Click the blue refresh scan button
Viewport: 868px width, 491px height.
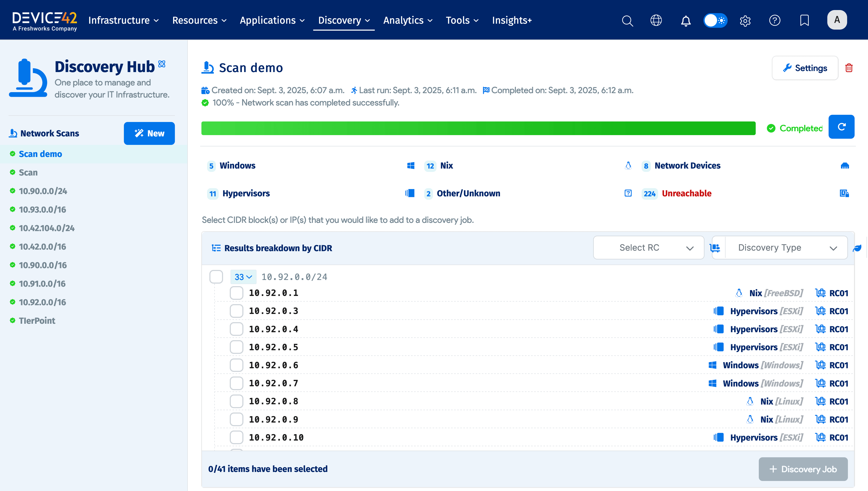pos(841,127)
